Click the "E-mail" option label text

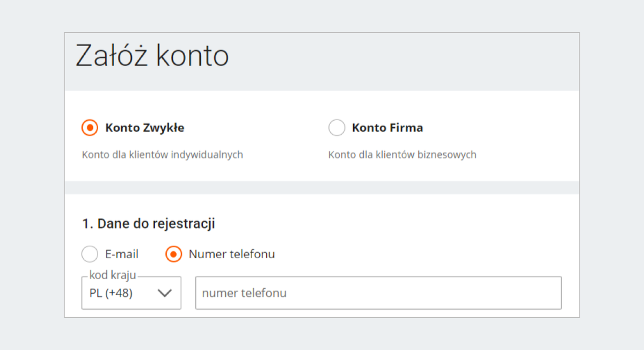(122, 254)
